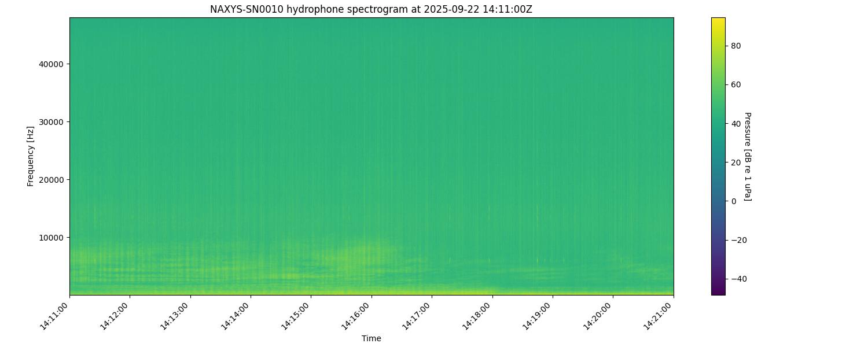Click the 30000 Hz frequency tick label
868x347 pixels.
coord(51,122)
